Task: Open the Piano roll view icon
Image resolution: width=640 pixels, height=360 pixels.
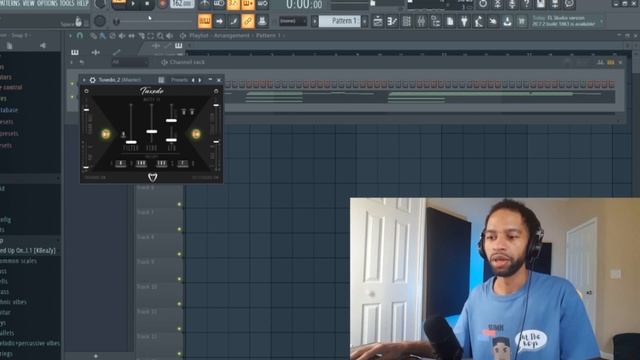Action: [392, 21]
